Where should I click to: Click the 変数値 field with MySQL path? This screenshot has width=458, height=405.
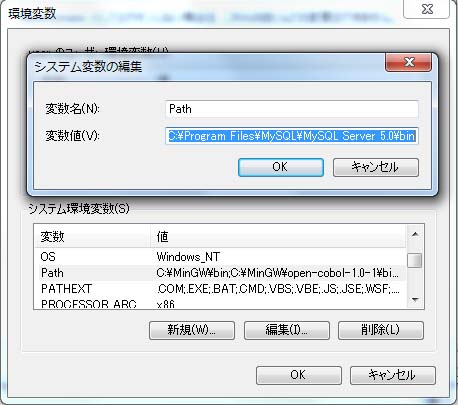tap(292, 136)
